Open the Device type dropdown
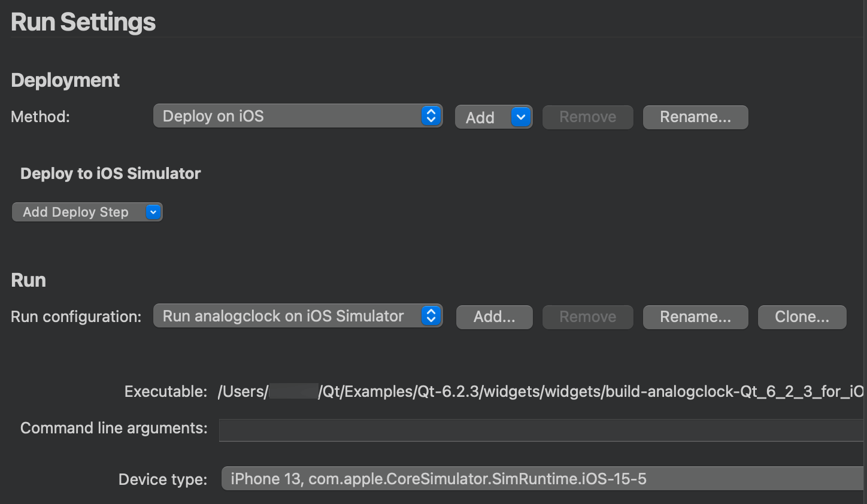Image resolution: width=867 pixels, height=504 pixels. click(539, 478)
